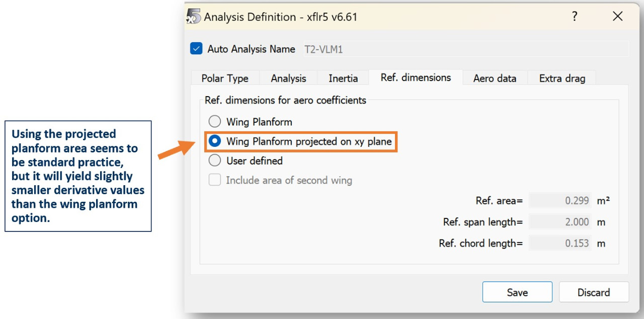644x319 pixels.
Task: Click the Ref. span length field
Action: point(560,222)
